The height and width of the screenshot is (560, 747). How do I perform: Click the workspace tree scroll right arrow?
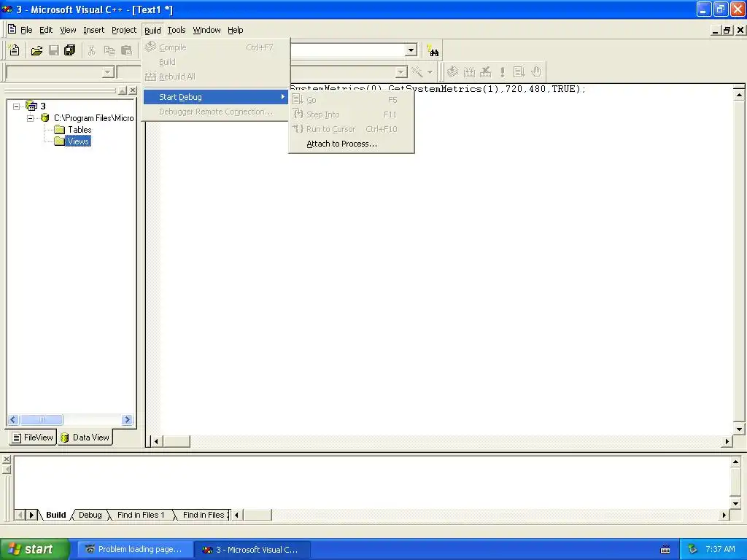[x=127, y=419]
